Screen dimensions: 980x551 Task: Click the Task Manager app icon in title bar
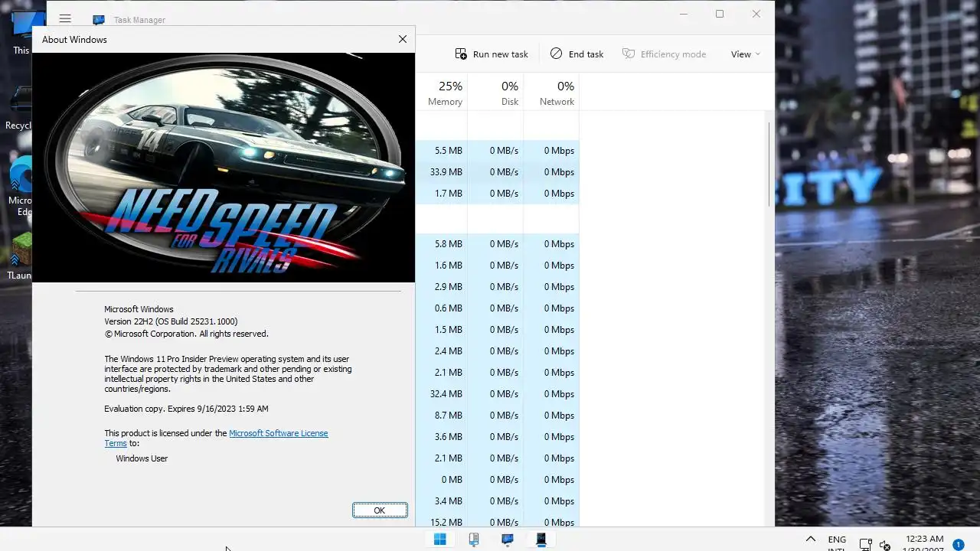[99, 20]
